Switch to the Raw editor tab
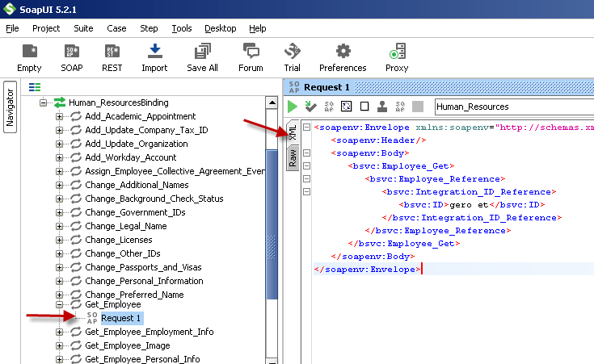This screenshot has height=364, width=594. 293,158
